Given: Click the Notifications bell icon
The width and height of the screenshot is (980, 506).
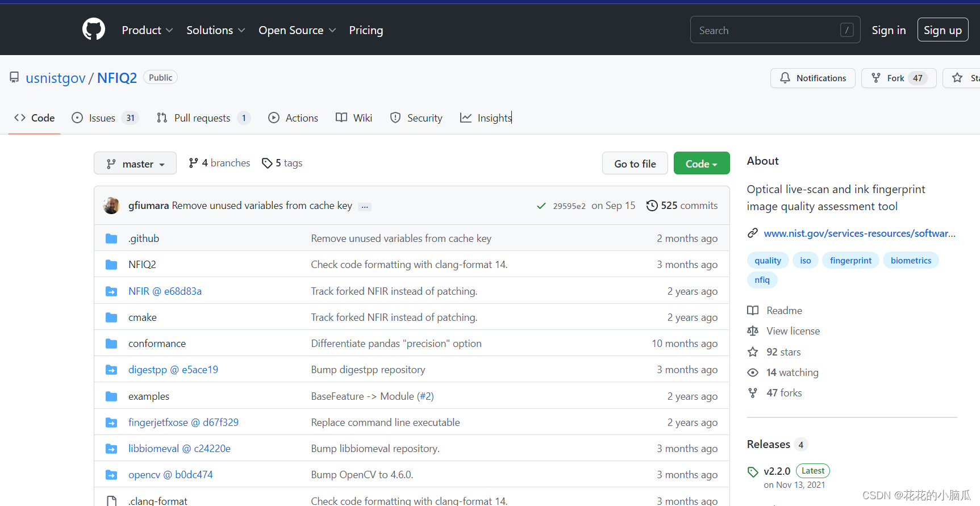Looking at the screenshot, I should 785,78.
